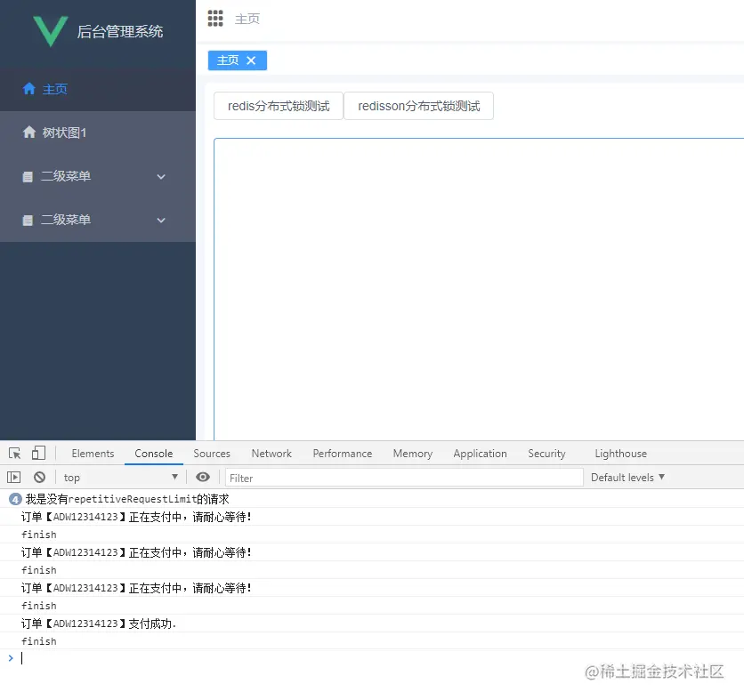Click the green Vue logo
Image resolution: width=744 pixels, height=700 pixels.
pyautogui.click(x=51, y=31)
